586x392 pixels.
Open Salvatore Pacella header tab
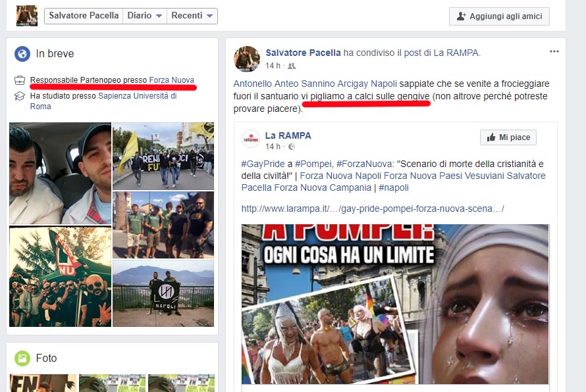(x=84, y=16)
